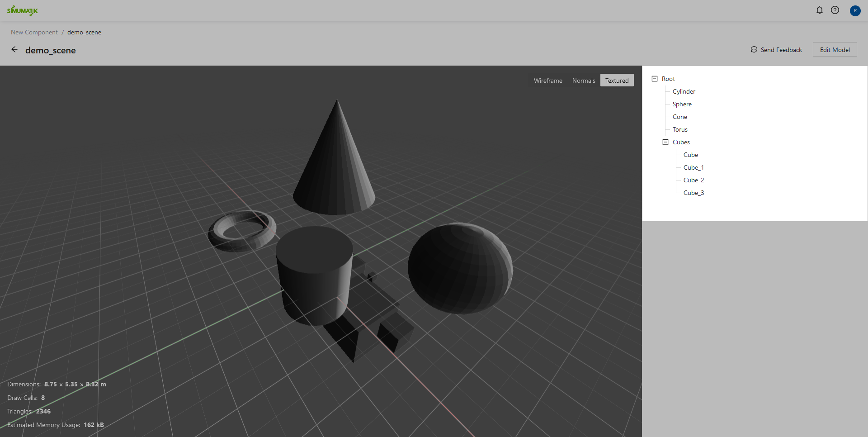The height and width of the screenshot is (437, 868).
Task: Select the Torus tree item
Action: click(x=679, y=129)
